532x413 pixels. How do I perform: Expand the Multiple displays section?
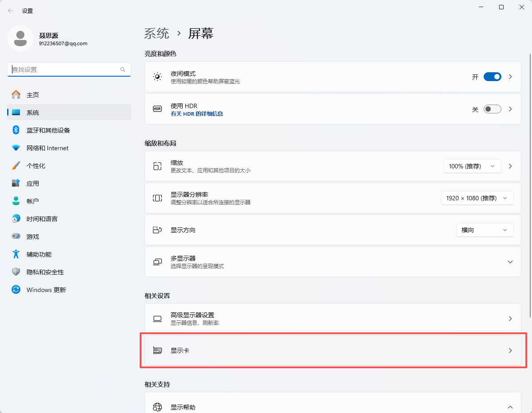pos(510,262)
